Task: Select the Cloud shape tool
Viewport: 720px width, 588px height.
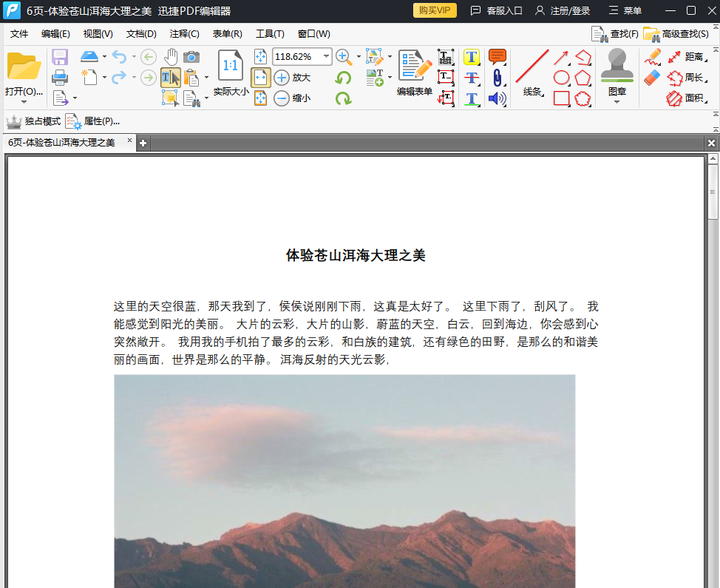Action: 583,98
